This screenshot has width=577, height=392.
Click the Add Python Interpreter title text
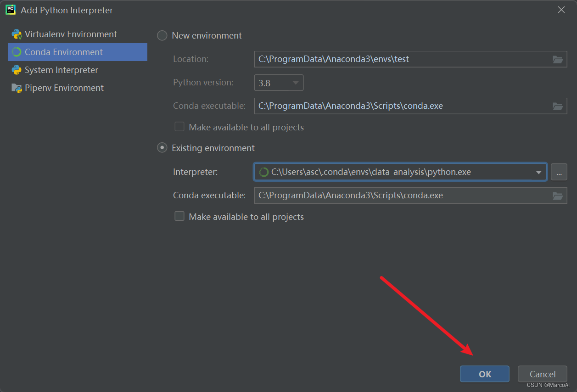pos(67,10)
